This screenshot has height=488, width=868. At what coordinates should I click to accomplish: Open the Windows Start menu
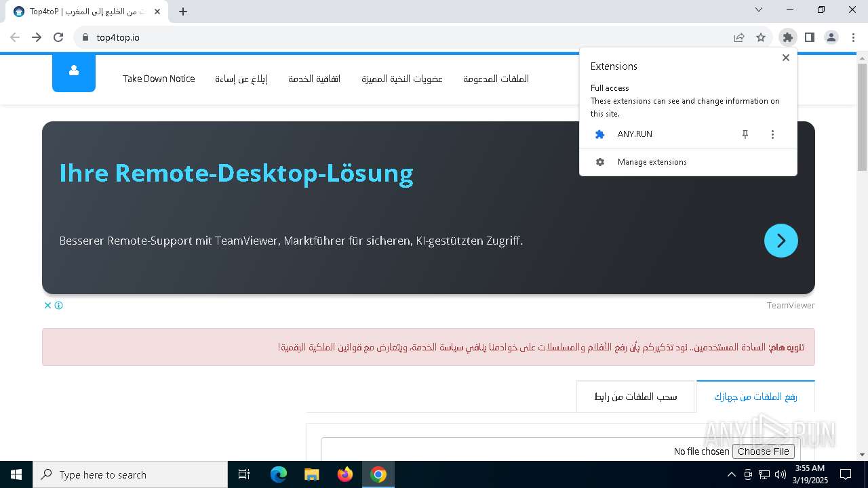click(x=16, y=474)
